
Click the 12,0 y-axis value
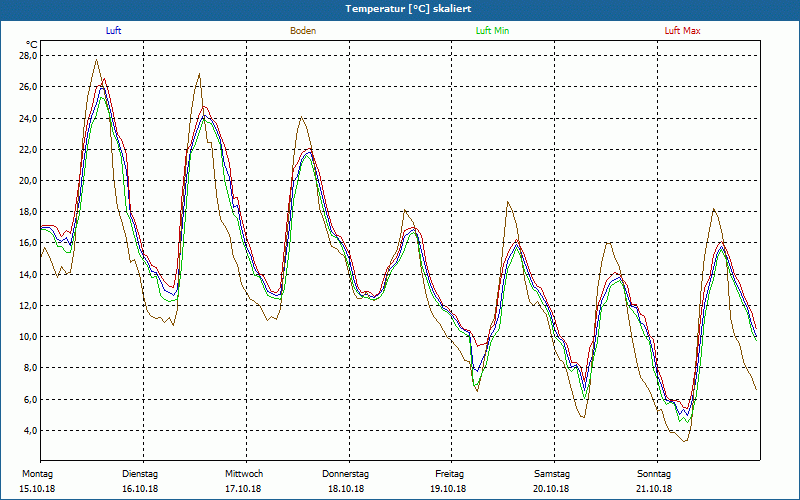pos(29,306)
